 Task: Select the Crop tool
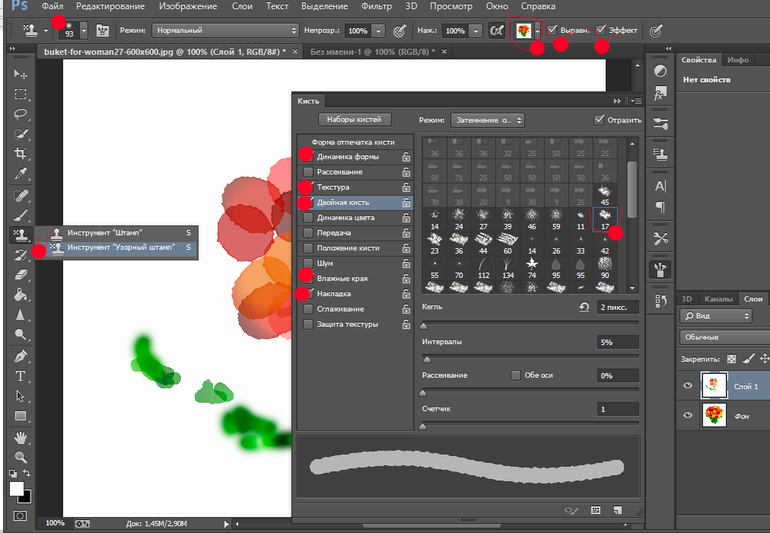pos(20,154)
